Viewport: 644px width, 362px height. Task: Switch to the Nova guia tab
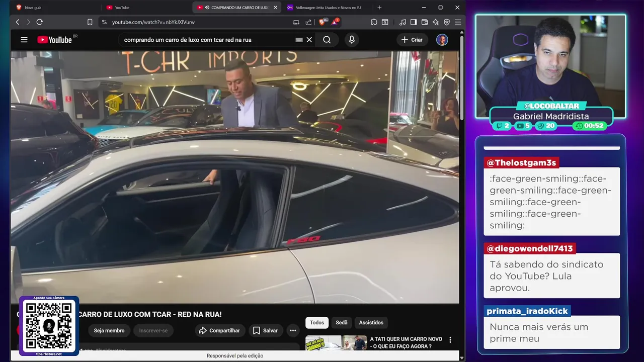[x=55, y=8]
